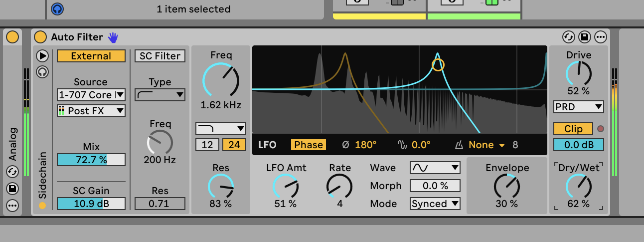Click the offset value 0.0°
The image size is (644, 242).
click(421, 145)
